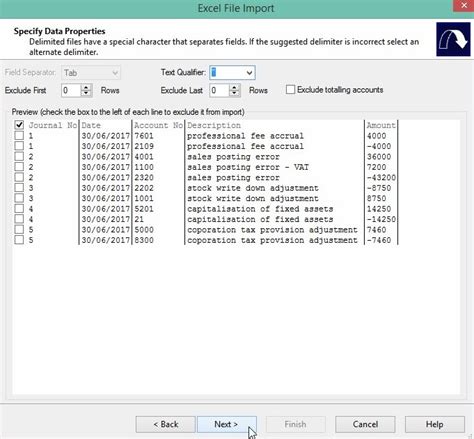474x439 pixels.
Task: Open Help for the import dialog
Action: click(435, 424)
